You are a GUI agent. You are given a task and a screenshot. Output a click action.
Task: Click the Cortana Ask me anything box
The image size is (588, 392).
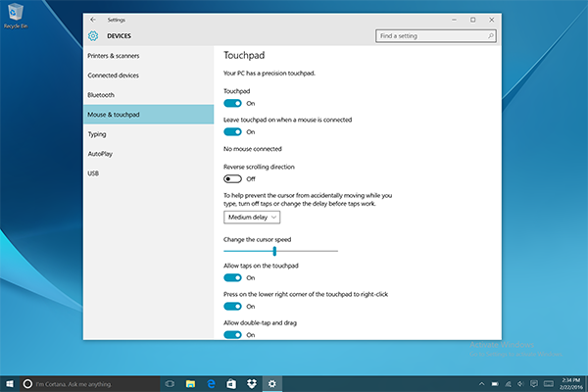90,384
